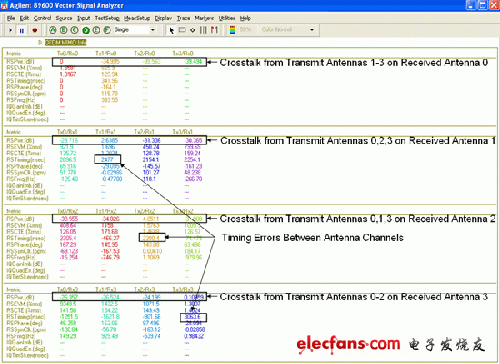Select the arrow pointer tool
This screenshot has height=364, width=500.
pos(172,30)
